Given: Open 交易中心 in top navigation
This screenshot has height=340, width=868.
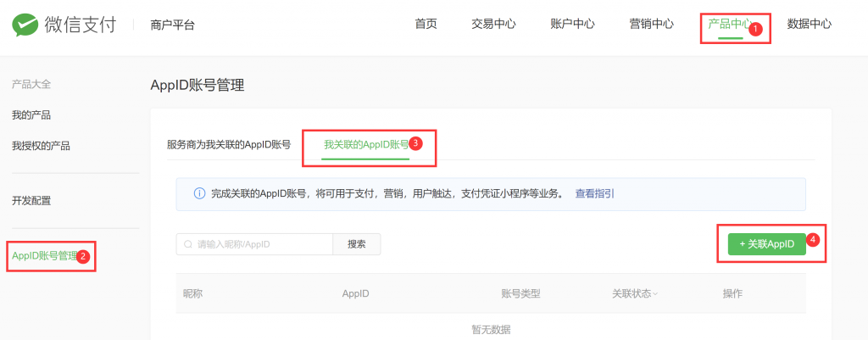Looking at the screenshot, I should coord(494,24).
